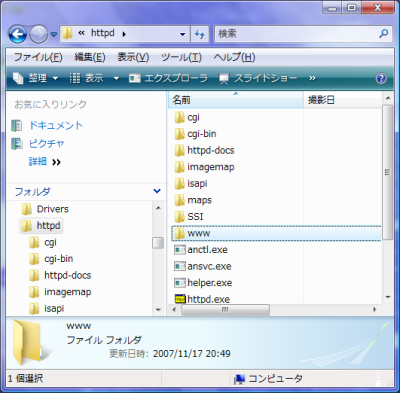
Task: Show more toolbar commands chevron
Action: click(x=312, y=78)
